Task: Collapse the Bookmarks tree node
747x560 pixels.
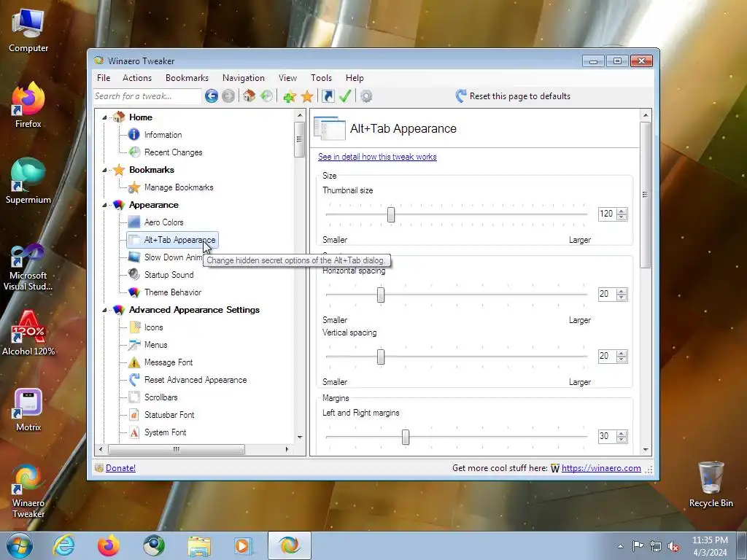Action: [104, 170]
